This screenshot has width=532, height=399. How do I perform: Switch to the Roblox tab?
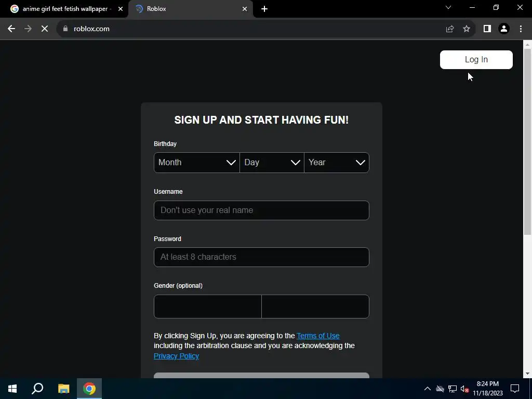tap(190, 9)
